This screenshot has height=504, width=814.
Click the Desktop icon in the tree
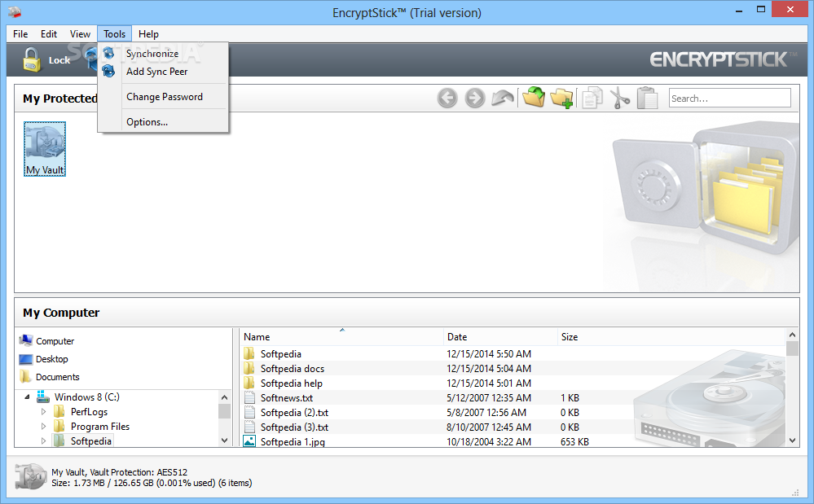(x=26, y=359)
